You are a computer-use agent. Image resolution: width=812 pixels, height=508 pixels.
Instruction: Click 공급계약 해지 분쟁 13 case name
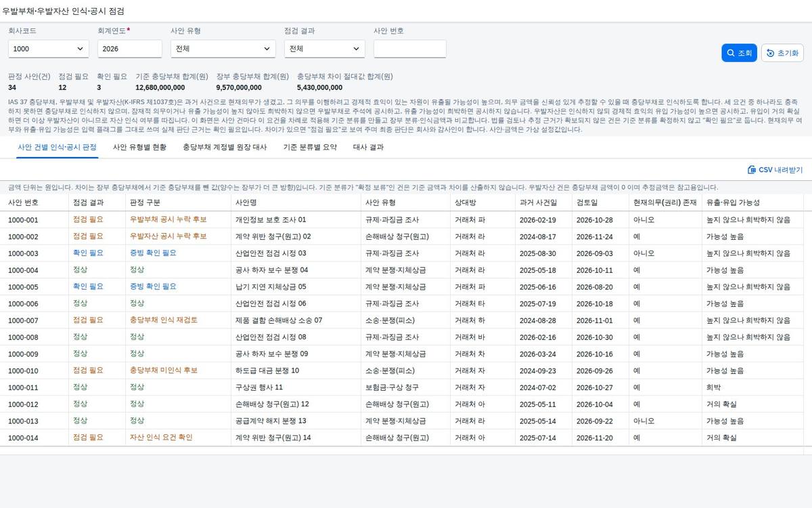point(271,421)
